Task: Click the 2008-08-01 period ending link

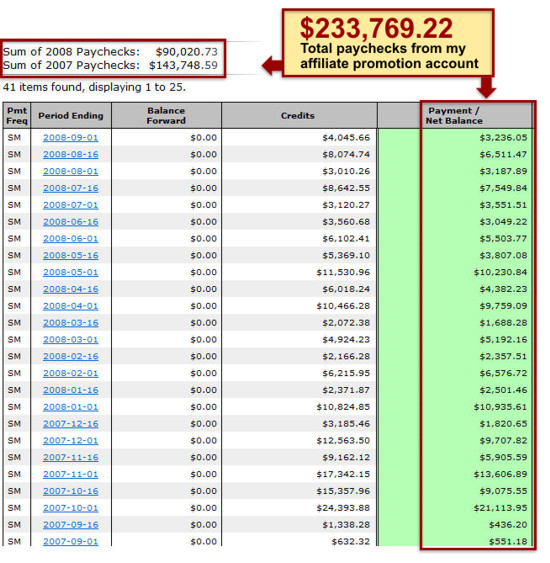Action: 70,171
